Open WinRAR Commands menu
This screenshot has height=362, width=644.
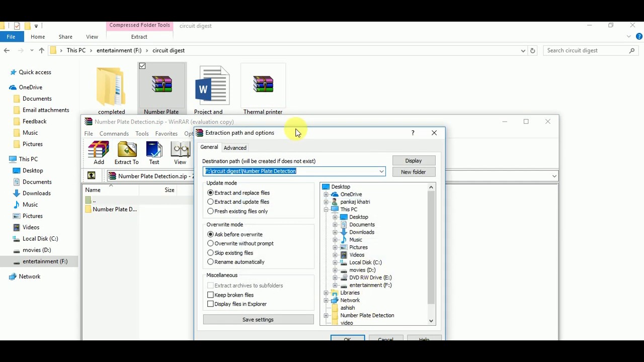tap(114, 134)
